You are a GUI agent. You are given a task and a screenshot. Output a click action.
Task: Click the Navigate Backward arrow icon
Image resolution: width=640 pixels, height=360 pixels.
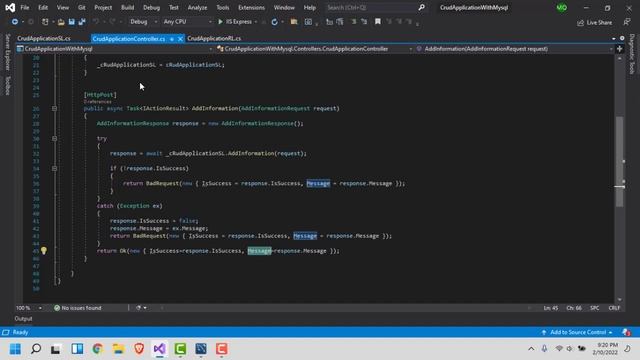pyautogui.click(x=15, y=22)
